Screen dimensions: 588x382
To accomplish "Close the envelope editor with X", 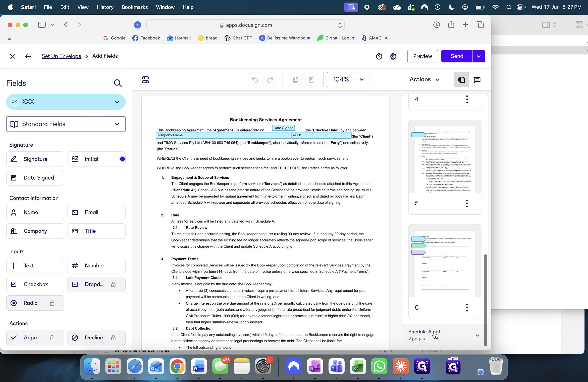I will (x=12, y=56).
